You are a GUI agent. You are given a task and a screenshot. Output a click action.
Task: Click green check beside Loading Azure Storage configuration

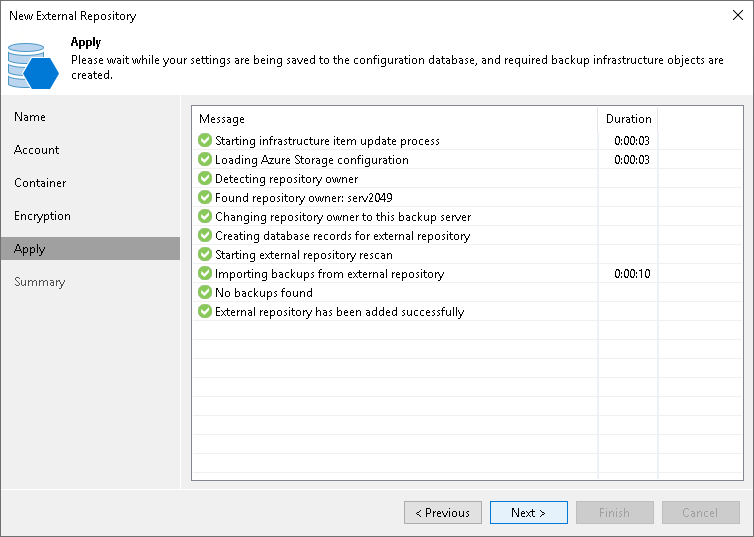coord(205,160)
